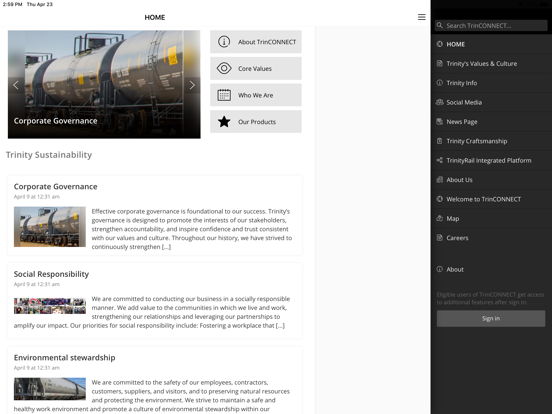This screenshot has height=414, width=552.
Task: Click the search magnifier icon
Action: 439,25
